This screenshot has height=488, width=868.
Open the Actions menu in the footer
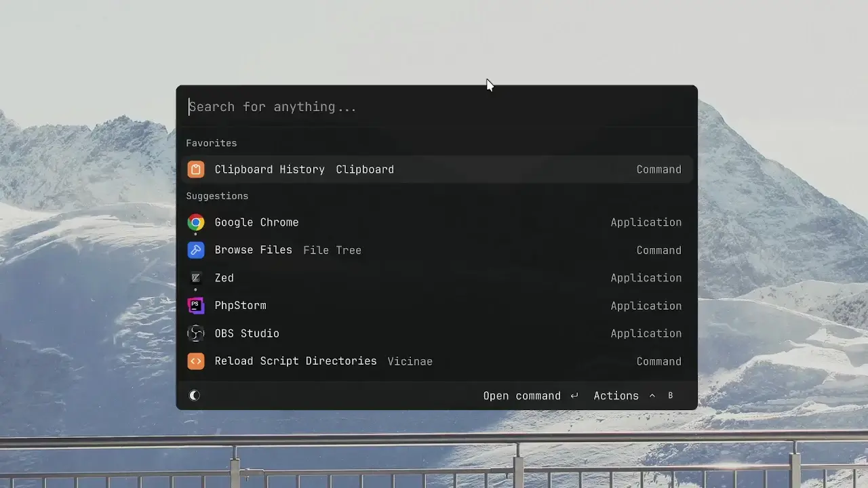[616, 396]
